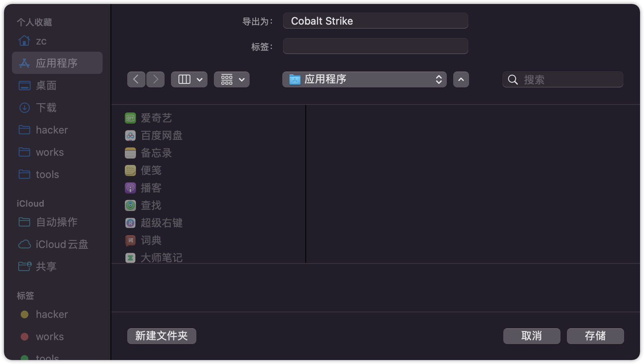Screen dimensions: 644x364
Task: Open 桌面 in the sidebar
Action: pyautogui.click(x=46, y=85)
